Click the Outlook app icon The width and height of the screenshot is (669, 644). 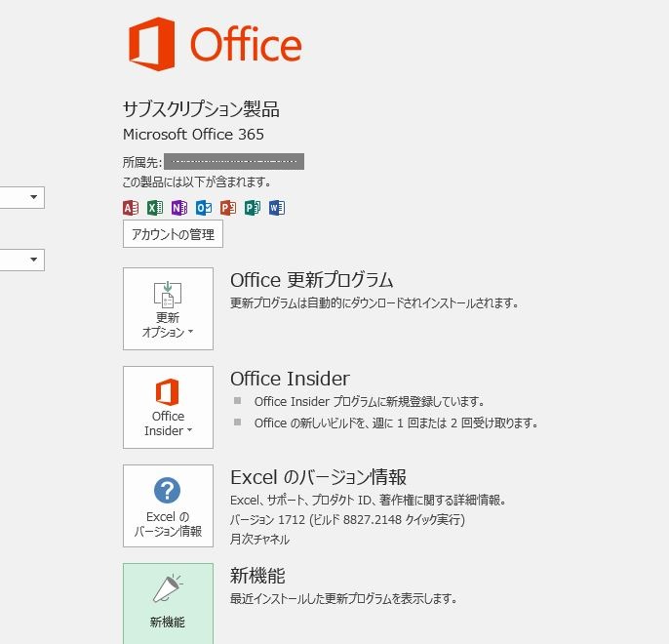(204, 208)
